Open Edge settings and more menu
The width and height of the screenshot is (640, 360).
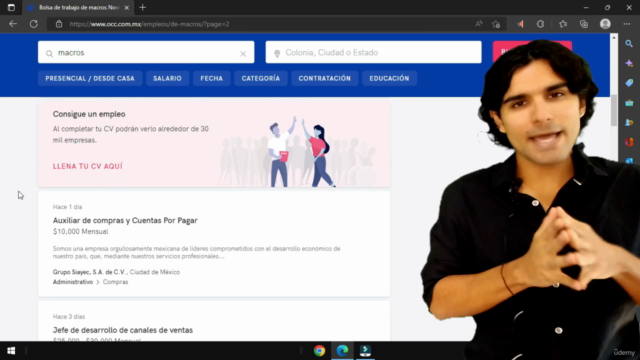(x=627, y=24)
